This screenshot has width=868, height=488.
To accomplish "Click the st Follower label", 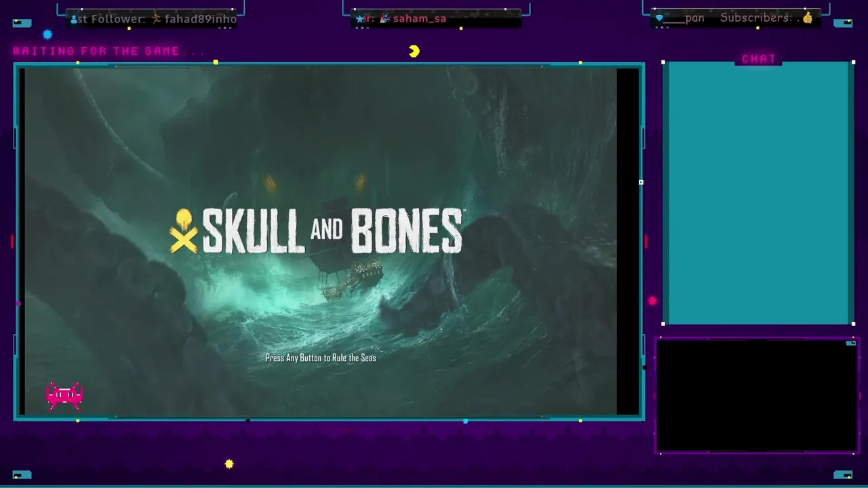I will (x=112, y=19).
